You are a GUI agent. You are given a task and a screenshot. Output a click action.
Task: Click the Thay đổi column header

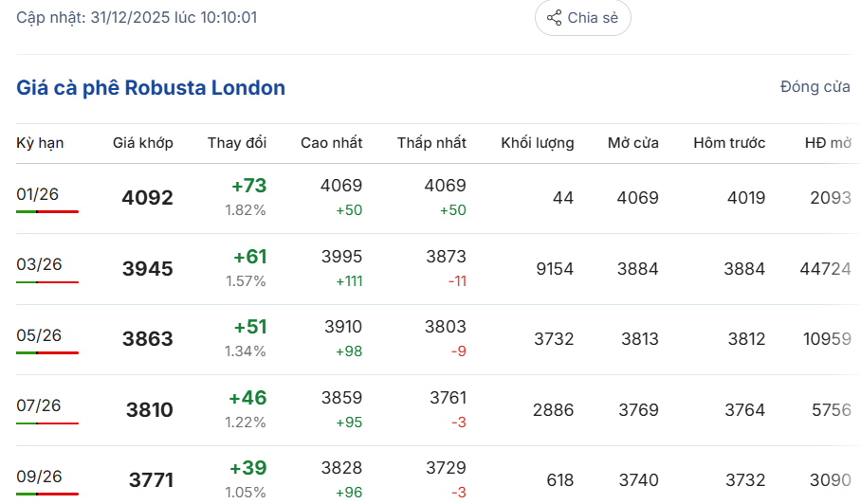point(237,143)
